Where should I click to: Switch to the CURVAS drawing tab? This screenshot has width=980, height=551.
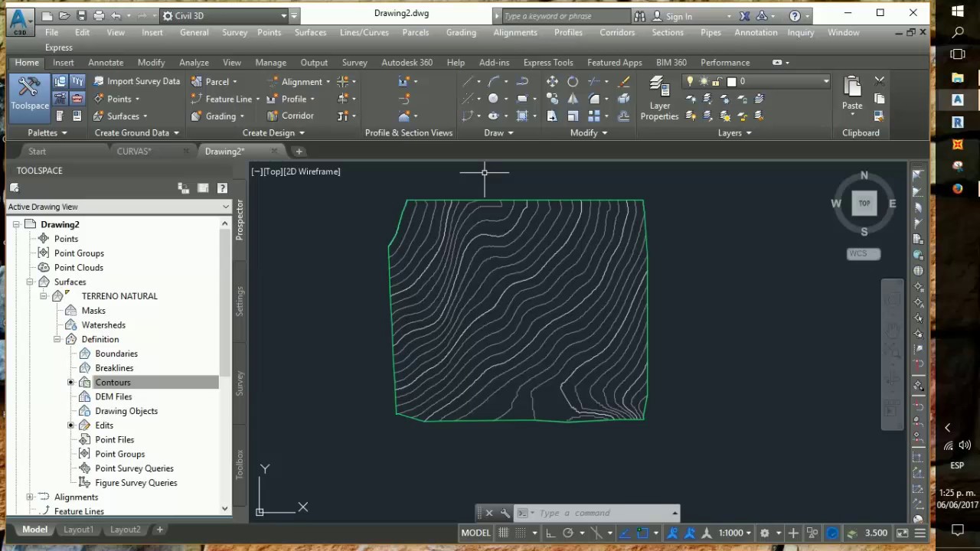[x=134, y=152]
